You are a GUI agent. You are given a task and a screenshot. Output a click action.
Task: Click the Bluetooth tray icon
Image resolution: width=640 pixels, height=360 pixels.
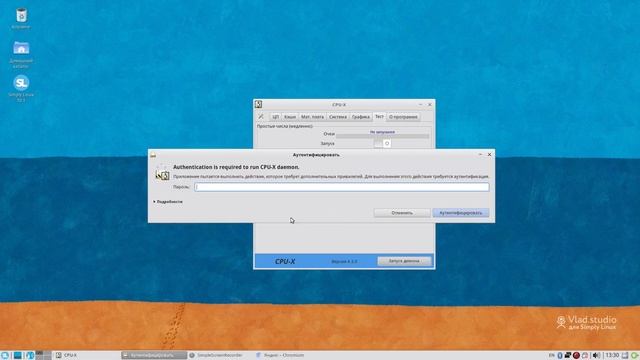560,356
